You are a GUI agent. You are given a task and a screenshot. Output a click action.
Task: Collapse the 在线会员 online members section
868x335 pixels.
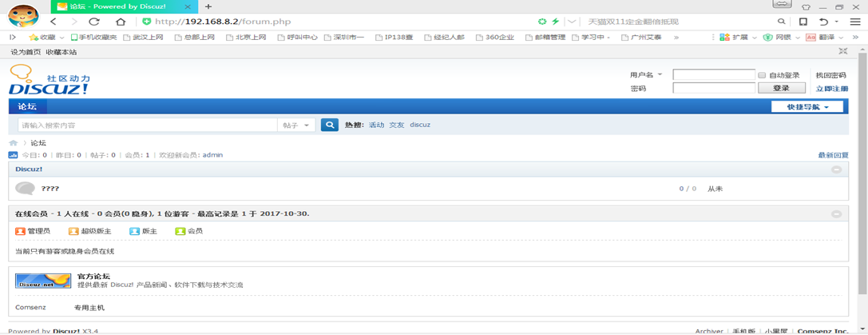pyautogui.click(x=836, y=214)
